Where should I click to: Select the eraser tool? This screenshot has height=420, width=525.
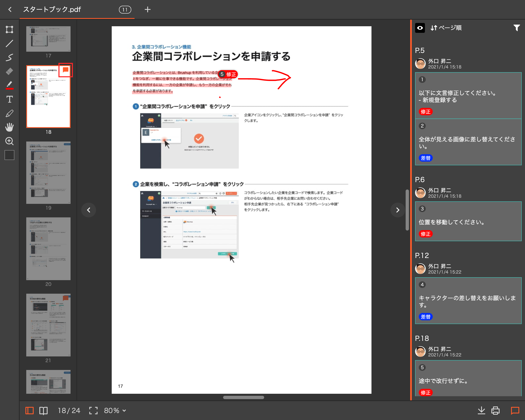[x=9, y=71]
